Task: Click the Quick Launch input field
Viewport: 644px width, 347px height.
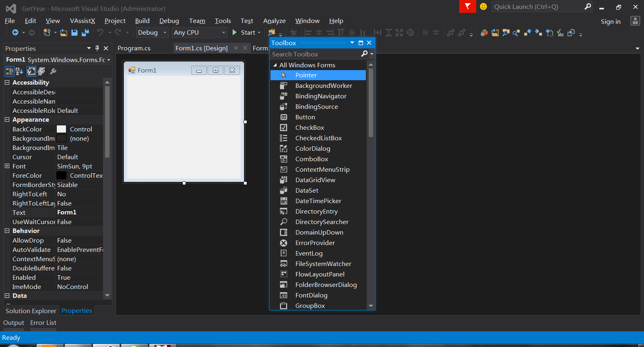Action: pos(537,6)
